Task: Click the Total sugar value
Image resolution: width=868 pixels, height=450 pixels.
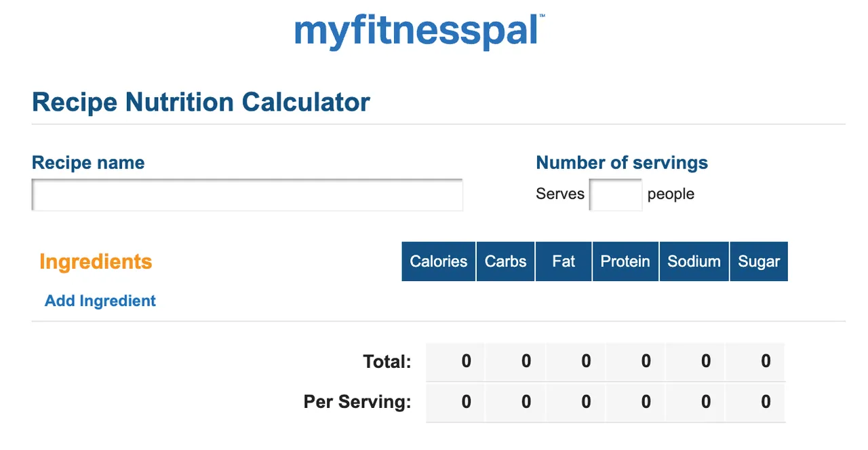Action: (766, 361)
